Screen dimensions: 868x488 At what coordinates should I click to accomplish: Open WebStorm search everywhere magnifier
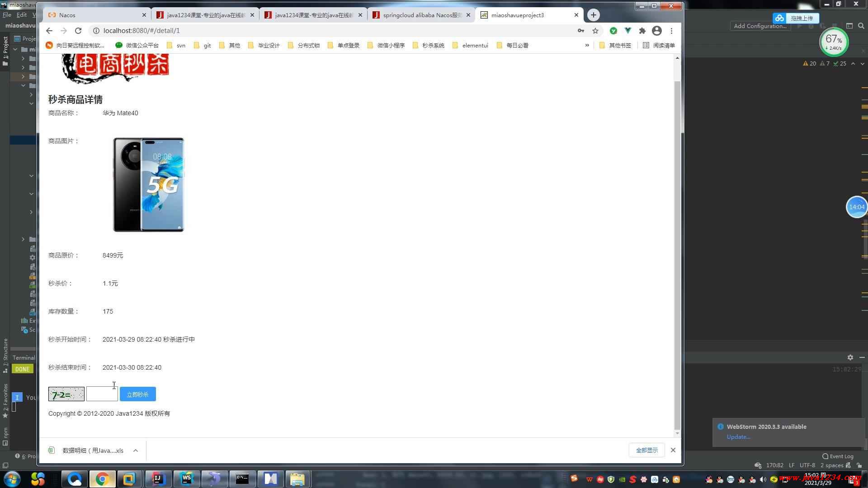click(x=861, y=26)
